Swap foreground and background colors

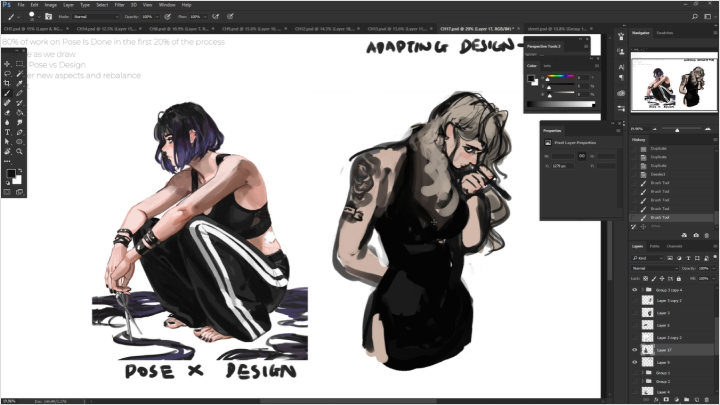click(x=20, y=171)
